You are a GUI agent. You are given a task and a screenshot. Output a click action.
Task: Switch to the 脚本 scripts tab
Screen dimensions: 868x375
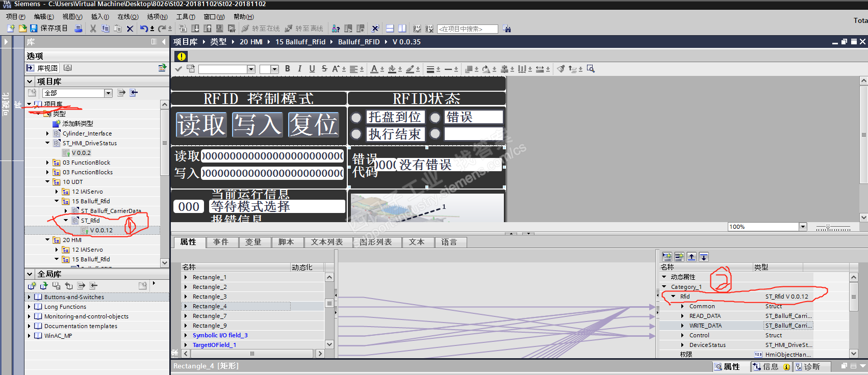click(x=286, y=242)
